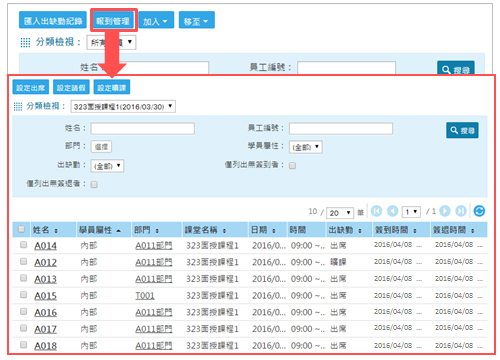Click the 曠課 status in A012 row

coord(338,262)
